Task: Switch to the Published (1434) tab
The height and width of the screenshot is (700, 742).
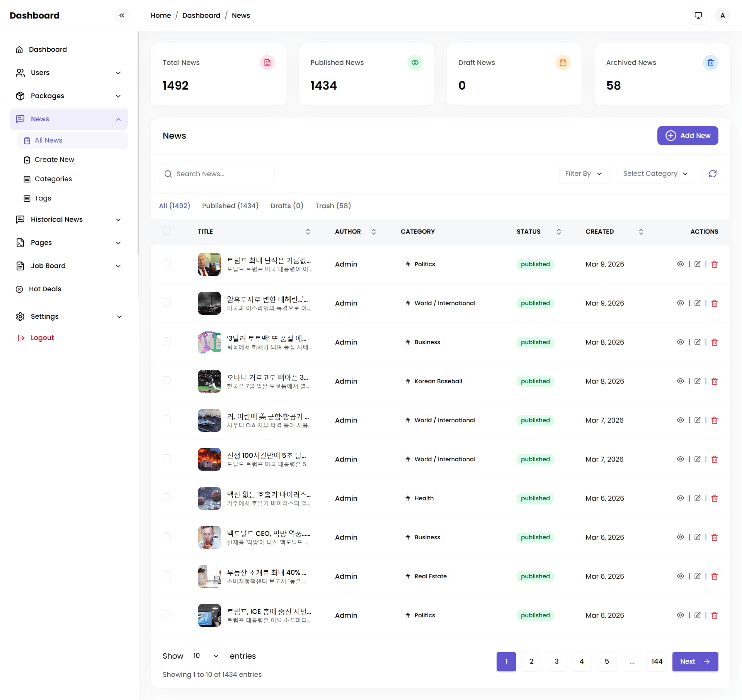Action: click(230, 206)
